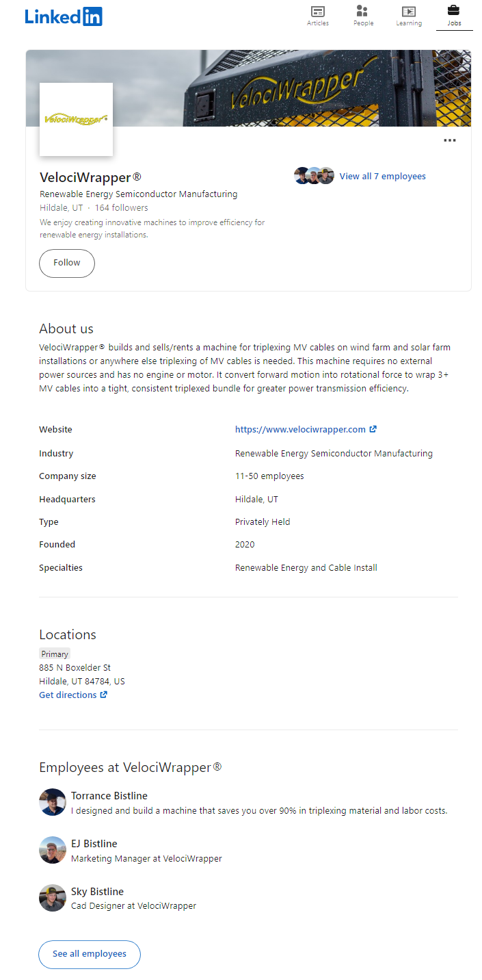Click the See all employees button
The image size is (482, 980).
(x=90, y=954)
